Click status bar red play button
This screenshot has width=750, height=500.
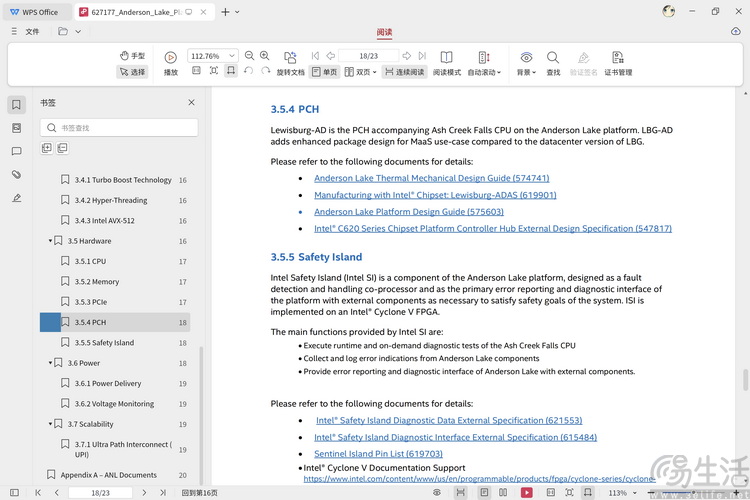tap(527, 492)
